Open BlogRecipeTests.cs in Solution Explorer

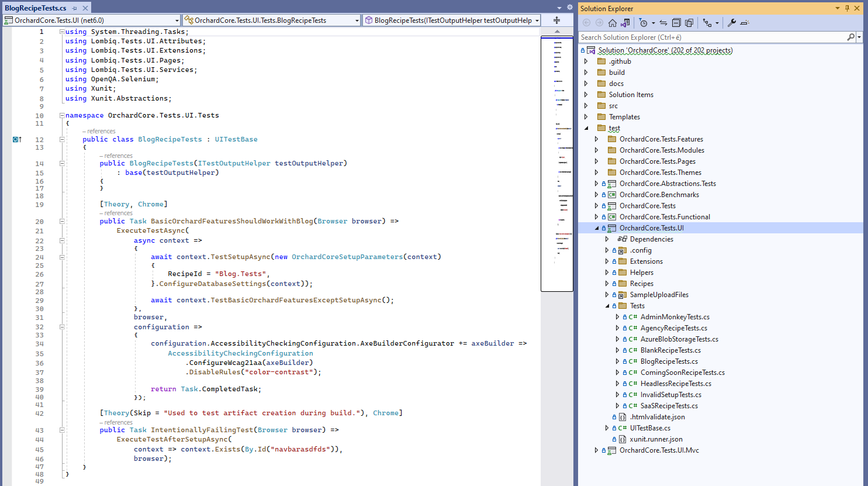pyautogui.click(x=669, y=361)
